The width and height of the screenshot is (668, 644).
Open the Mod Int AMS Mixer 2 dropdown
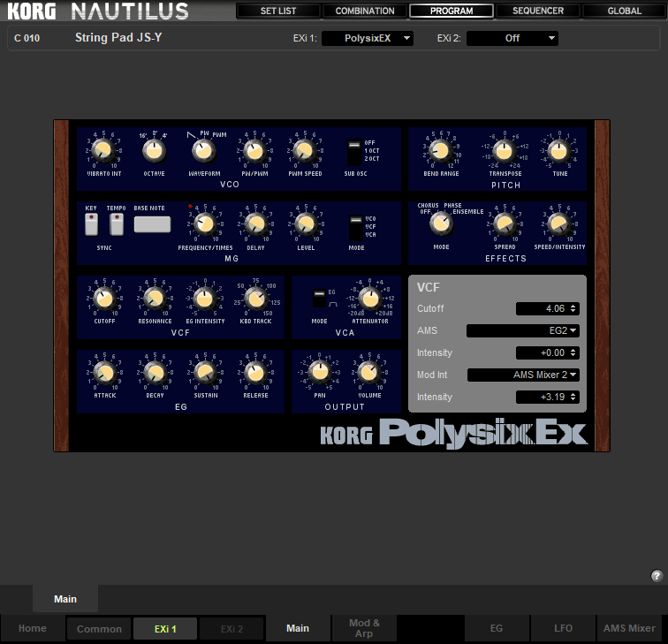523,375
